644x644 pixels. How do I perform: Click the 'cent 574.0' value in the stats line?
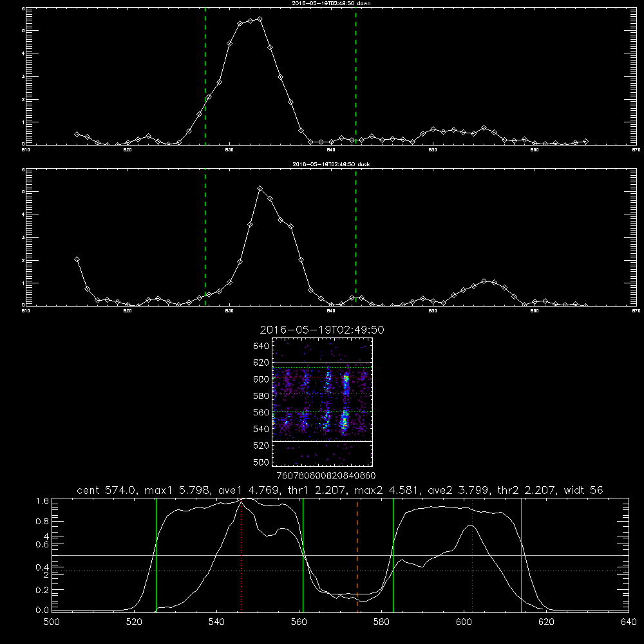(x=107, y=490)
